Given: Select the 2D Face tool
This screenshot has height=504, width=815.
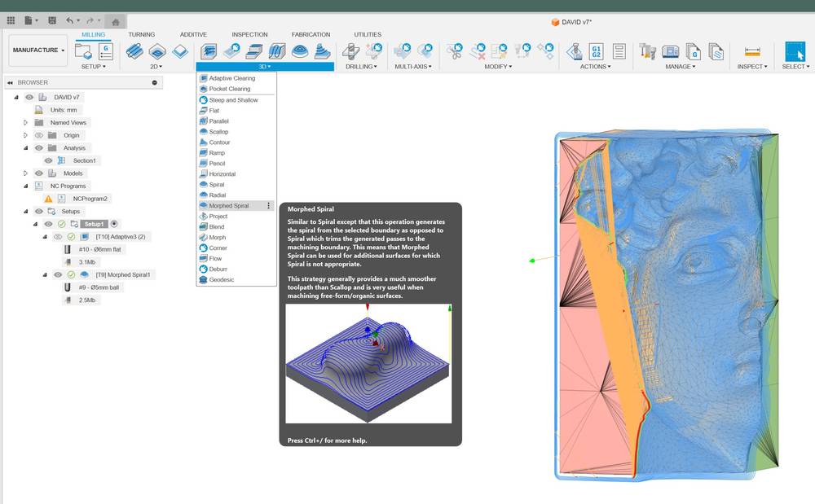Looking at the screenshot, I should click(x=180, y=51).
